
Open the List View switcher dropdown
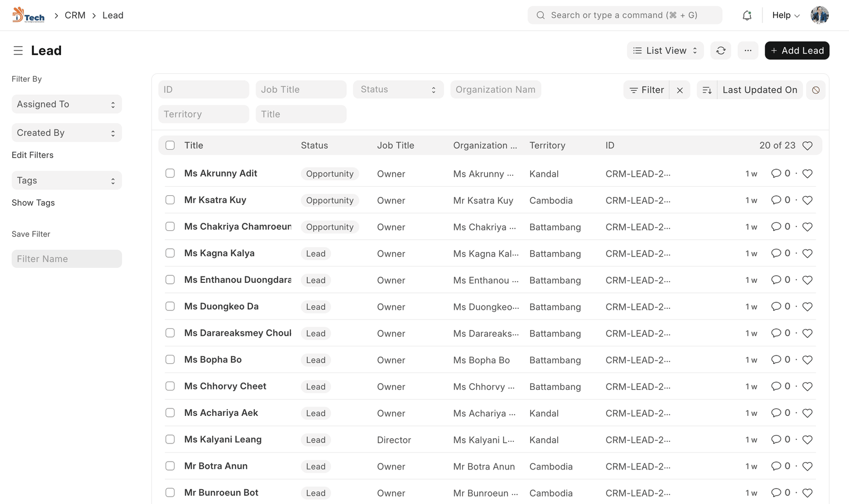(665, 50)
